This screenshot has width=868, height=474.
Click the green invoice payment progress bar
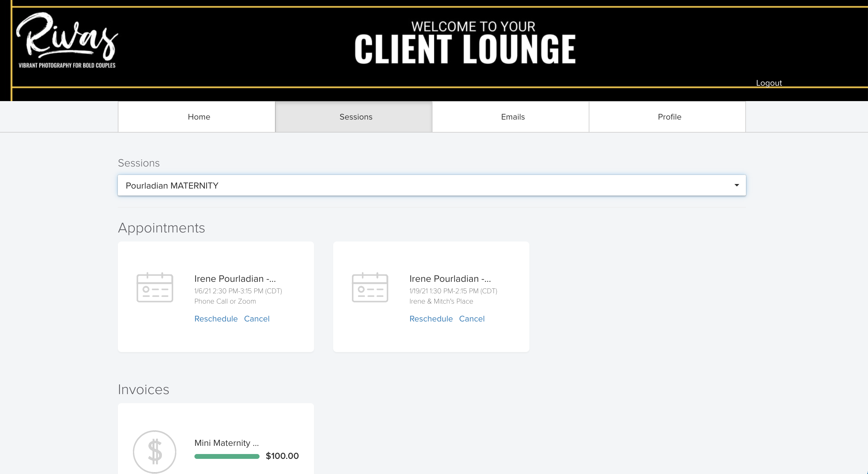click(227, 456)
